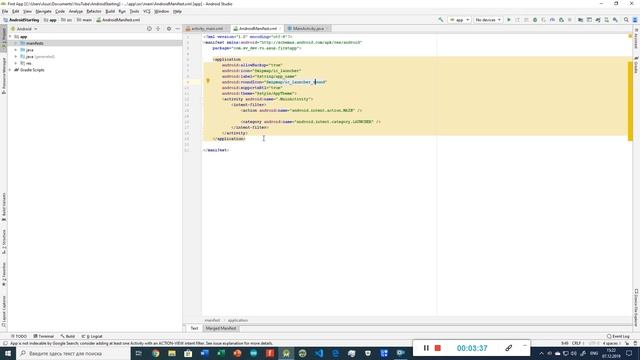Screen dimensions: 640x360
Task: Open the Android view selector dropdown
Action: pyautogui.click(x=24, y=29)
